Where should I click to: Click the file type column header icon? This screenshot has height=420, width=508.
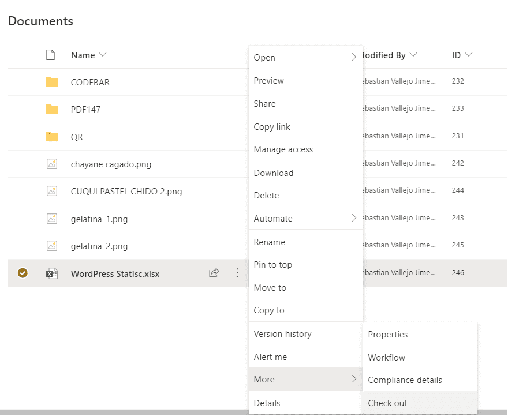coord(51,55)
